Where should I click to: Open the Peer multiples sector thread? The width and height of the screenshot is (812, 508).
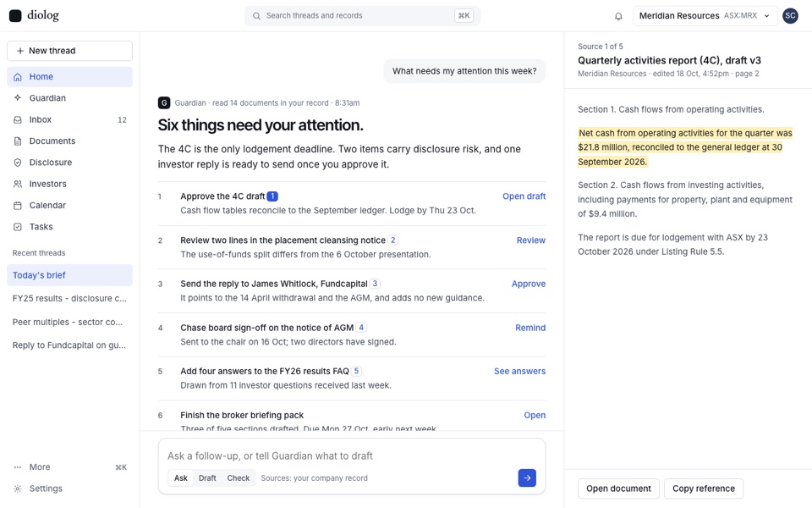point(69,322)
